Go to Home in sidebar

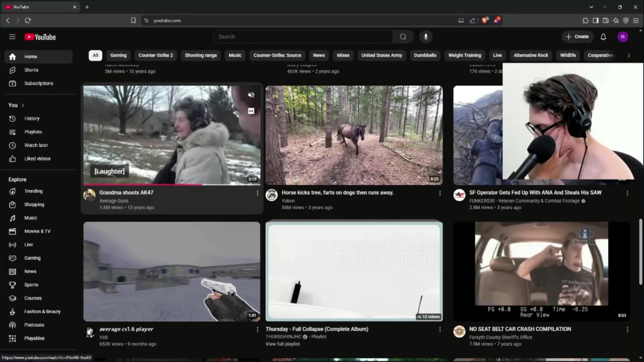[x=38, y=57]
